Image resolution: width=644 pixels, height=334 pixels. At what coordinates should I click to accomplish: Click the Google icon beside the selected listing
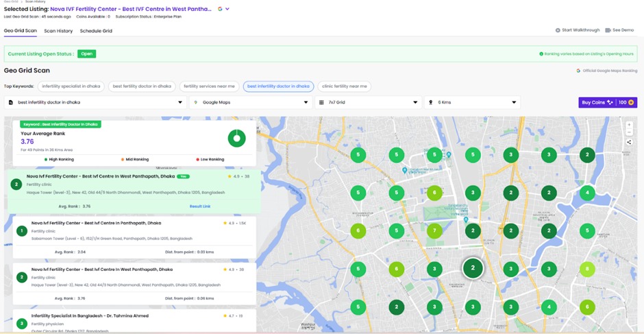(x=220, y=9)
